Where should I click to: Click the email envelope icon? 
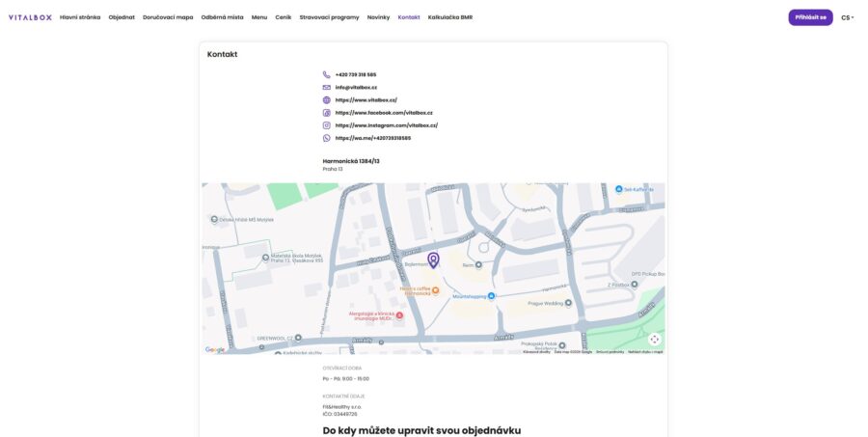pos(327,88)
